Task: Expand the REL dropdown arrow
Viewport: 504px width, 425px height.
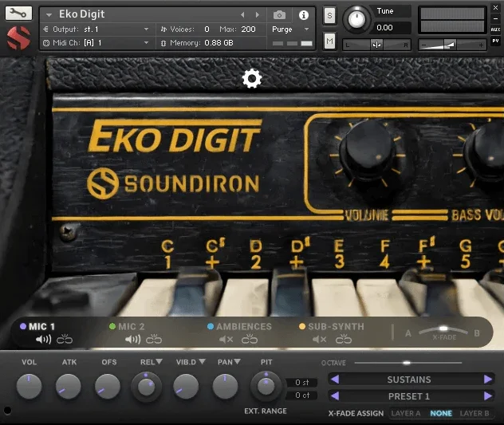Action: [x=159, y=362]
